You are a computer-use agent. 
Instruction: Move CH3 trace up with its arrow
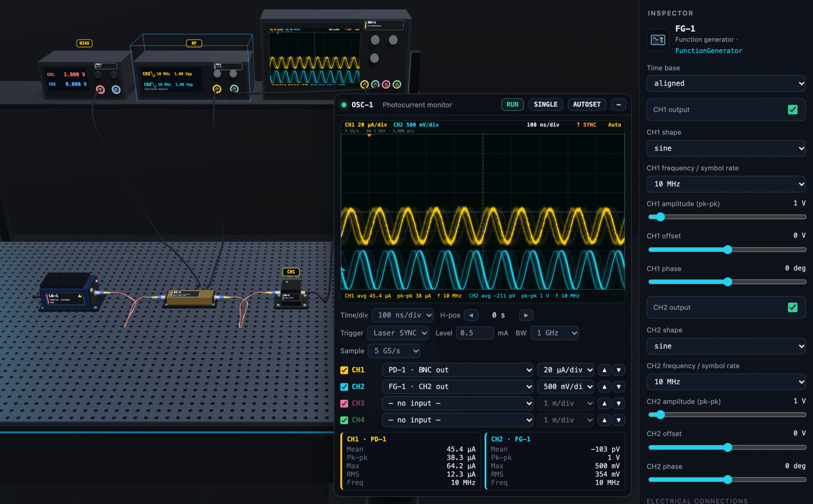click(604, 403)
